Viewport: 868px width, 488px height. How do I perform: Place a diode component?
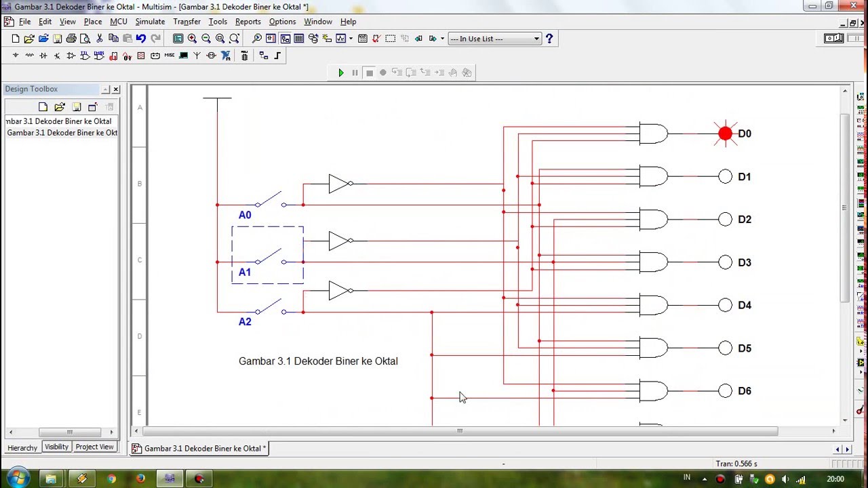click(x=43, y=56)
